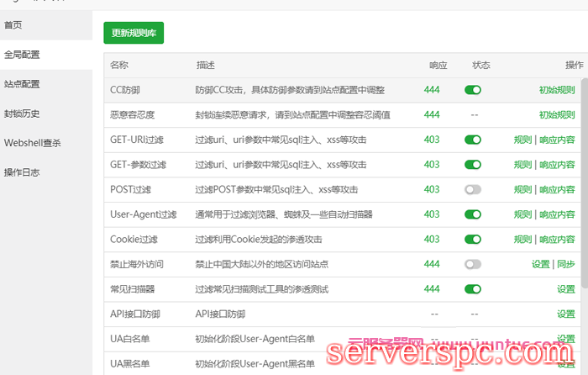This screenshot has width=588, height=375.
Task: Toggle the GET-参数过滤 status switch
Action: coord(473,165)
